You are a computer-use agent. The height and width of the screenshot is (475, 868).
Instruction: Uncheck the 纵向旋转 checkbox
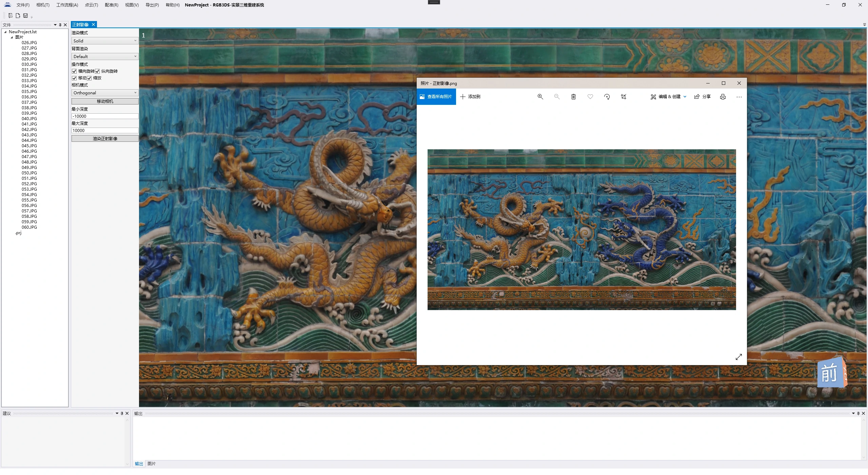[x=97, y=71]
